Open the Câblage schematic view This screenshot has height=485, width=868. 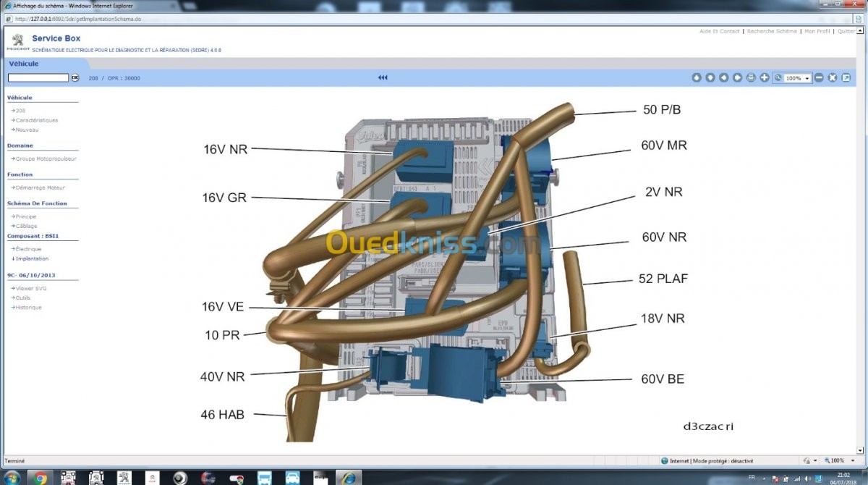(26, 226)
